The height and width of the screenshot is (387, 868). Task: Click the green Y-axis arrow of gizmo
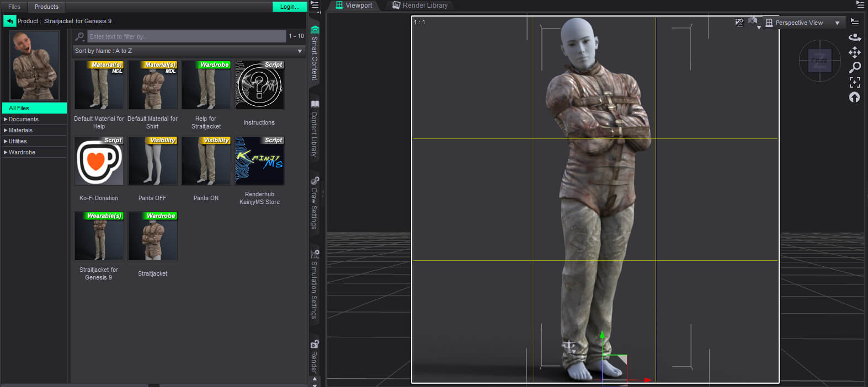click(x=602, y=335)
